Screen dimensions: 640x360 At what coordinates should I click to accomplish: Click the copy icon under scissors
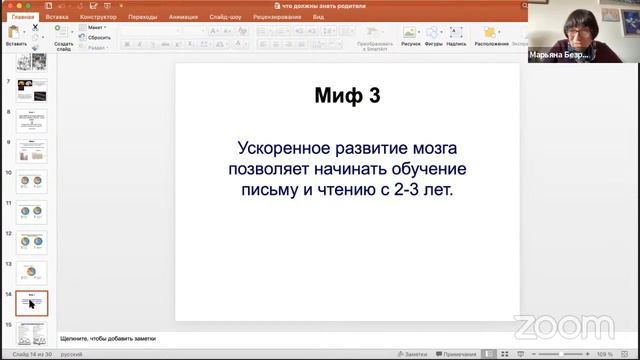point(35,38)
